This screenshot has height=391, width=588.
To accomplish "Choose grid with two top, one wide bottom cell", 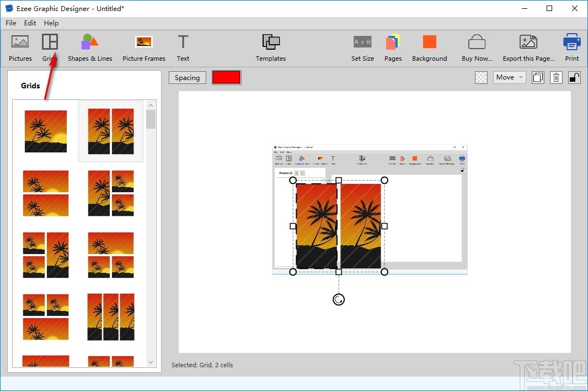I will [46, 317].
